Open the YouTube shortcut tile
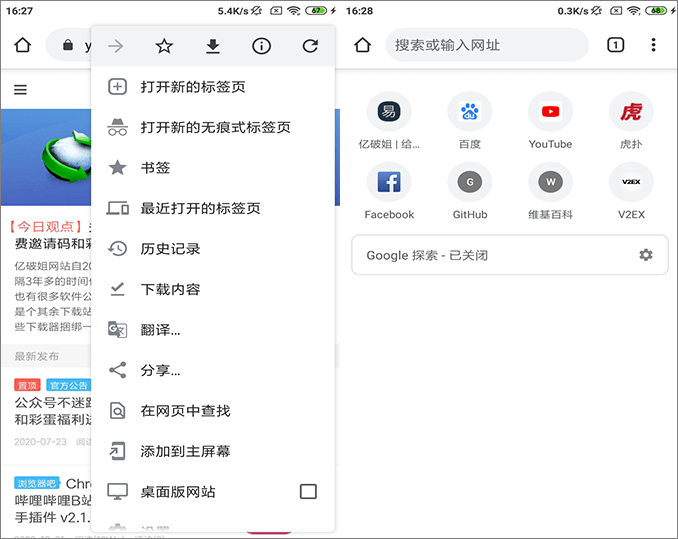Image resolution: width=678 pixels, height=539 pixels. (550, 121)
